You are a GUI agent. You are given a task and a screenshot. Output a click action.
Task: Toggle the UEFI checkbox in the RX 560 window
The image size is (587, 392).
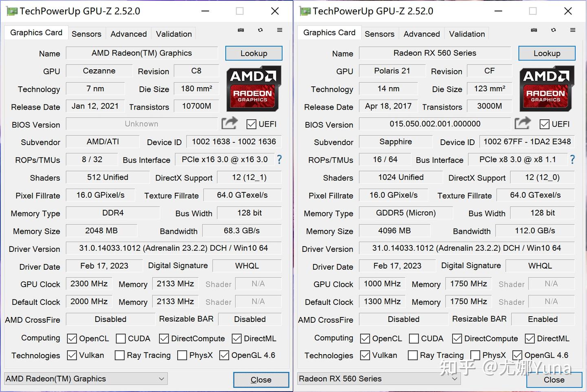click(x=545, y=124)
